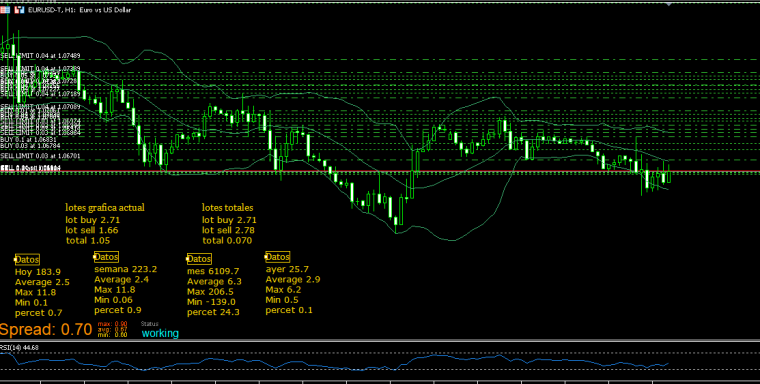Click 'Min -139.0' text
The image size is (760, 384).
point(211,302)
